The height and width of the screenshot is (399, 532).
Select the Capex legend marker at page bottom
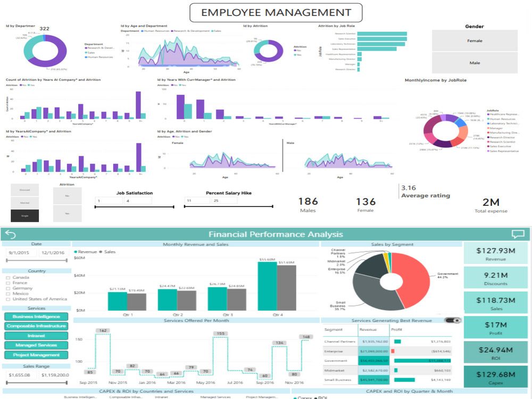pyautogui.click(x=294, y=397)
